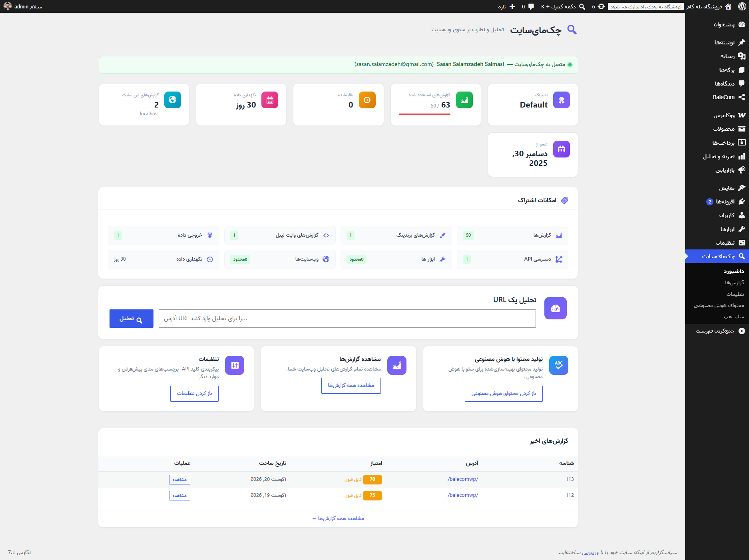Screen dimensions: 749x560
Task: Click the comments bubble icon in admin bar
Action: [x=531, y=6]
